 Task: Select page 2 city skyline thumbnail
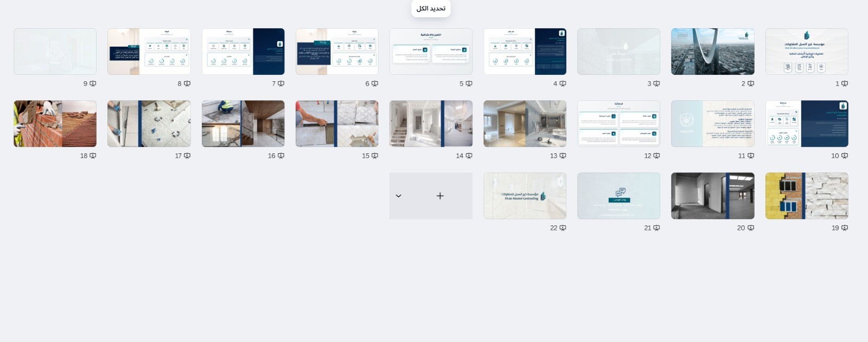[x=713, y=51]
